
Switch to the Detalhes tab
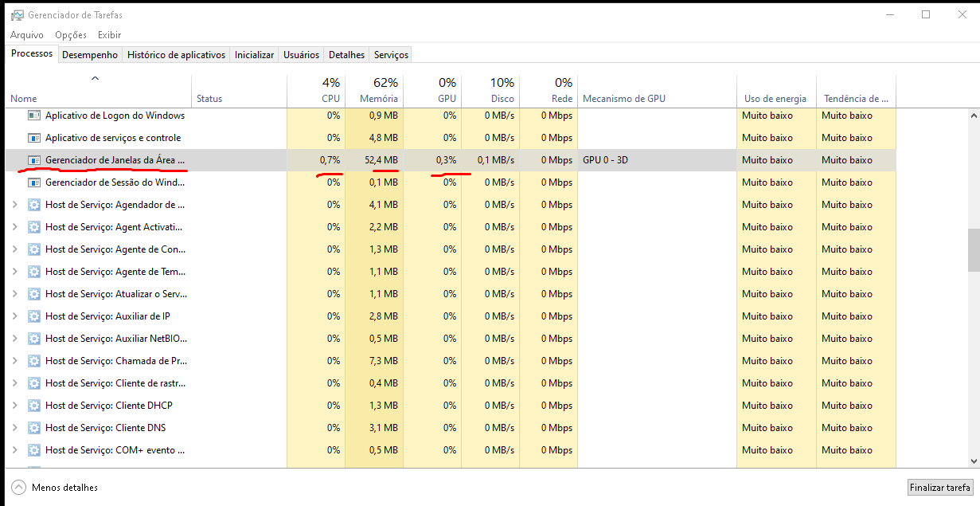(x=347, y=55)
